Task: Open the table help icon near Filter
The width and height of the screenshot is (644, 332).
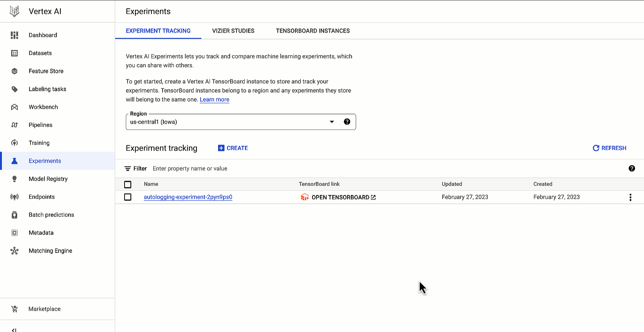Action: tap(632, 168)
